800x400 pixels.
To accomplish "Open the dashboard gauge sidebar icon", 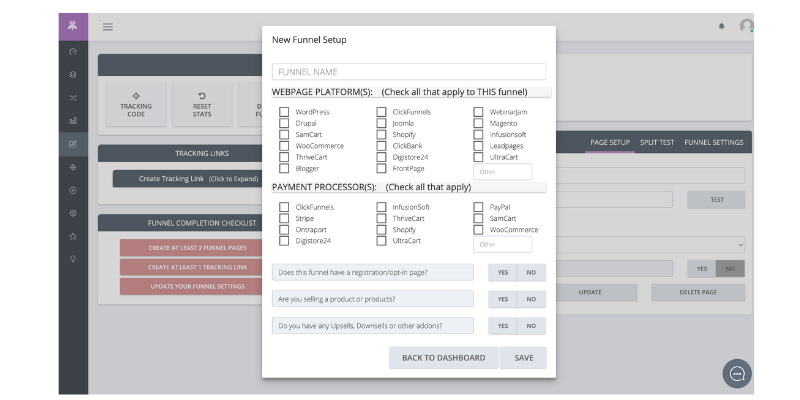I will (x=73, y=52).
